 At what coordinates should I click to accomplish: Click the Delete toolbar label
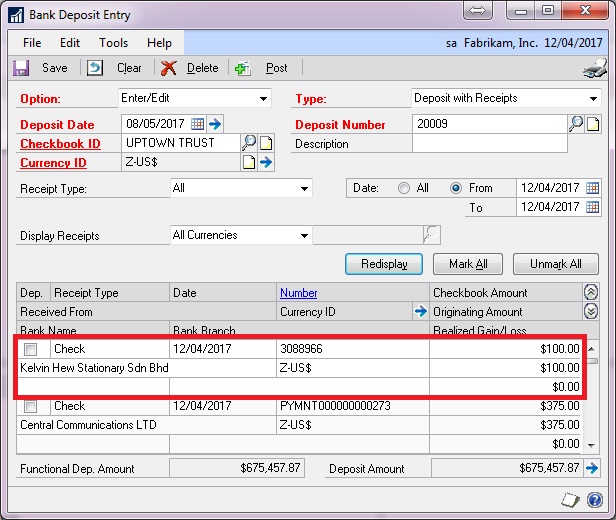click(203, 68)
